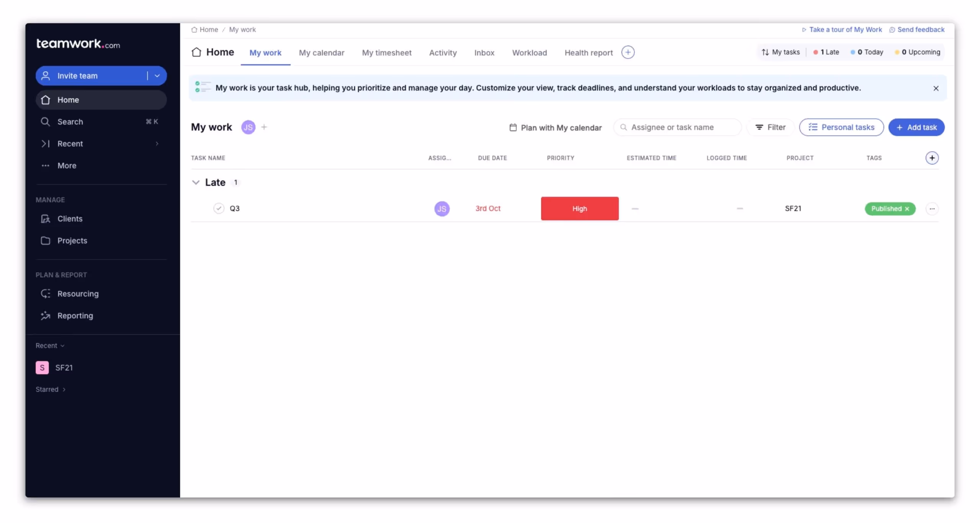Click the Clients icon in sidebar

tap(46, 219)
